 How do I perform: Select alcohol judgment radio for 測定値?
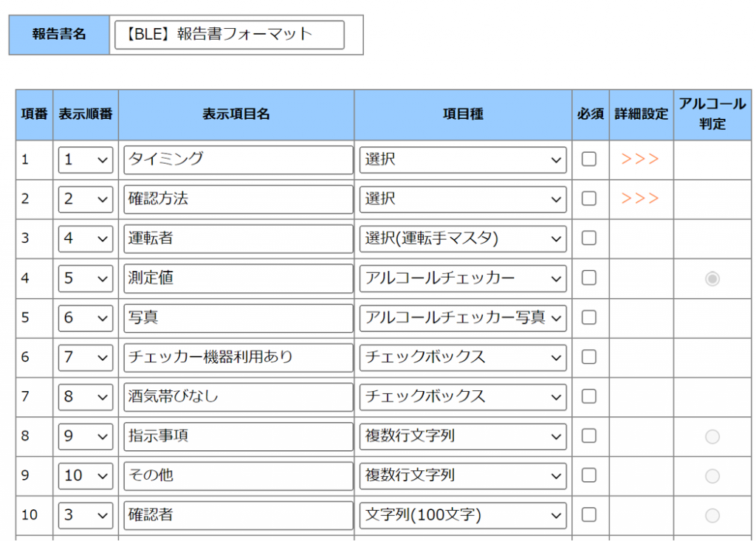712,278
